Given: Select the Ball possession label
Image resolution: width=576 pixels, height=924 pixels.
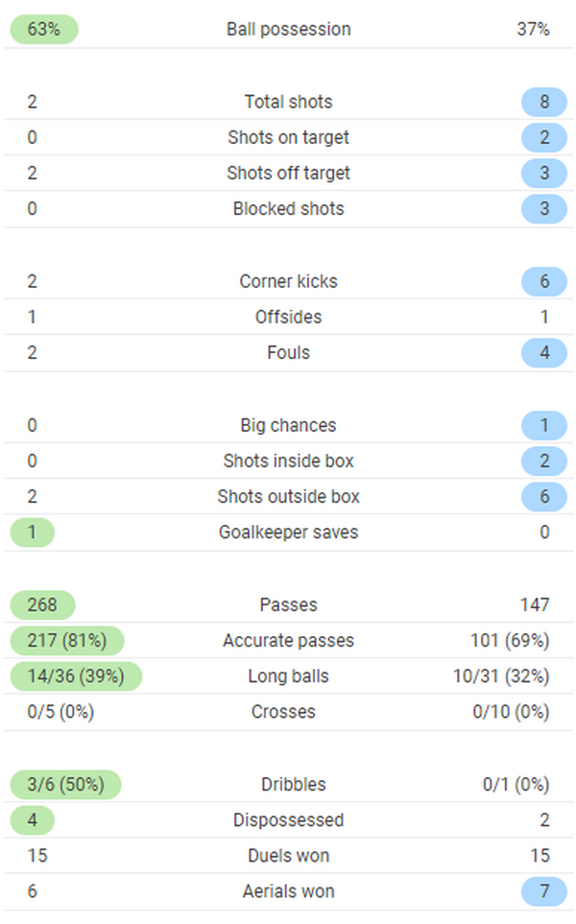Looking at the screenshot, I should [x=288, y=30].
